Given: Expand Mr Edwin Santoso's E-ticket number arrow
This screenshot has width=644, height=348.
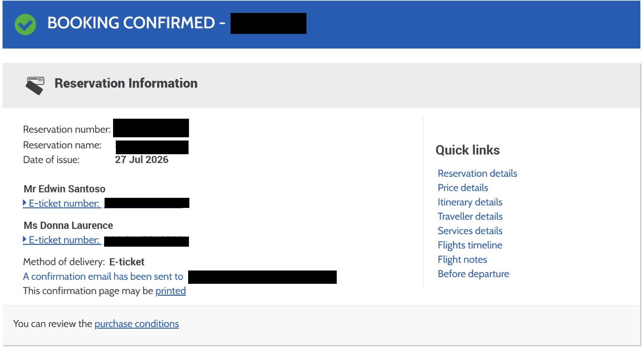Looking at the screenshot, I should pyautogui.click(x=25, y=203).
